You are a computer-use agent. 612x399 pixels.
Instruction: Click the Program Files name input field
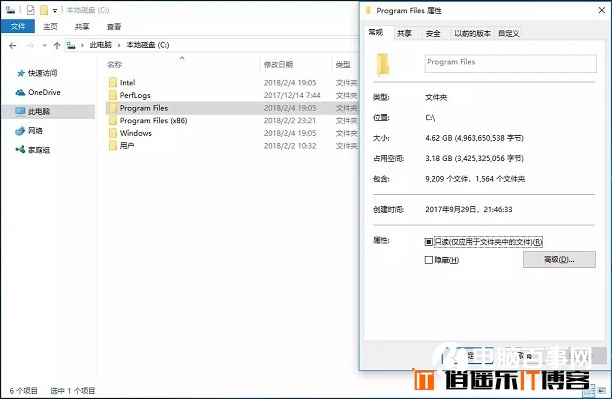(511, 63)
